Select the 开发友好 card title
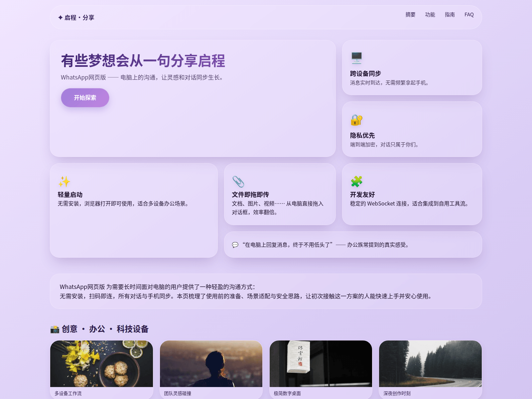532x399 pixels. pos(362,195)
